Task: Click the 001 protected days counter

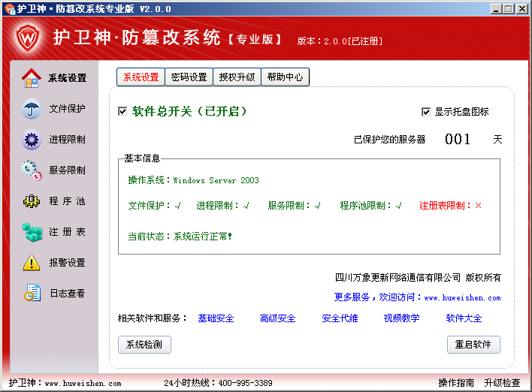Action: pos(458,139)
